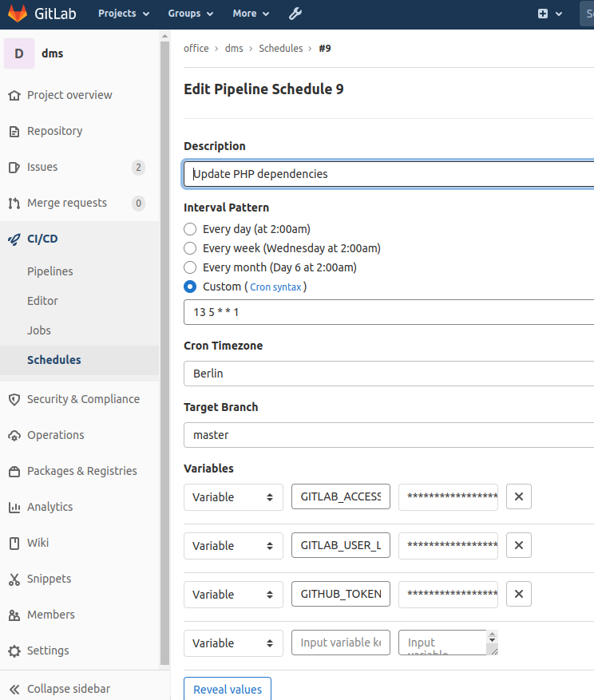
Task: Click the Issues sidebar icon
Action: pyautogui.click(x=14, y=167)
